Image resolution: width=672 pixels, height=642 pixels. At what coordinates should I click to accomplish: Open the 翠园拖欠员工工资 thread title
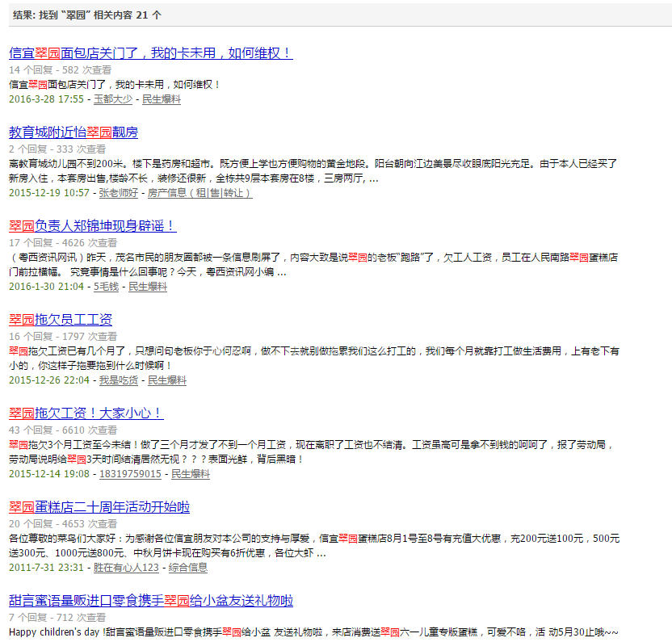(61, 320)
